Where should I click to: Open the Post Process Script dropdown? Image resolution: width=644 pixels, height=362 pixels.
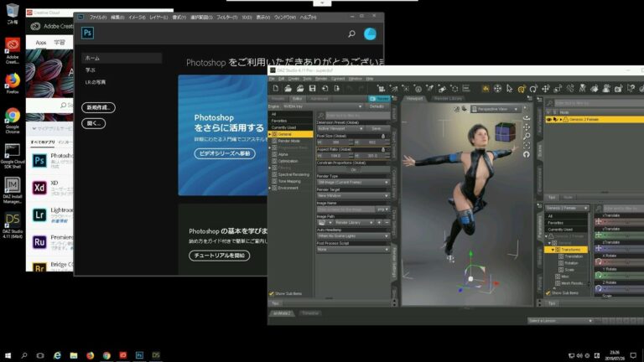click(x=353, y=250)
